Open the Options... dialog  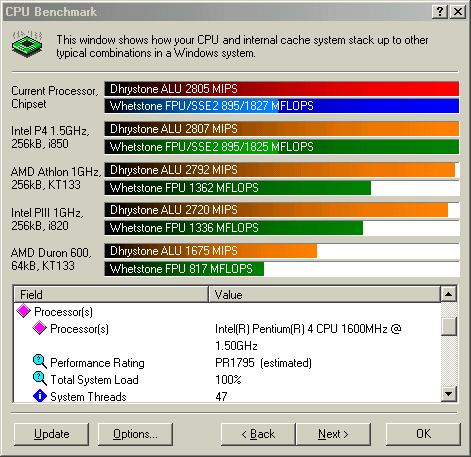pyautogui.click(x=135, y=434)
